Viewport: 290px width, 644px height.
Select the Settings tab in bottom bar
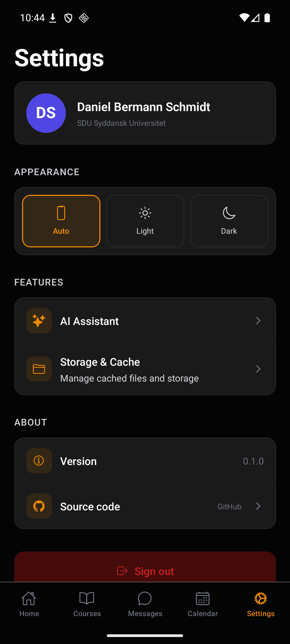tap(261, 604)
